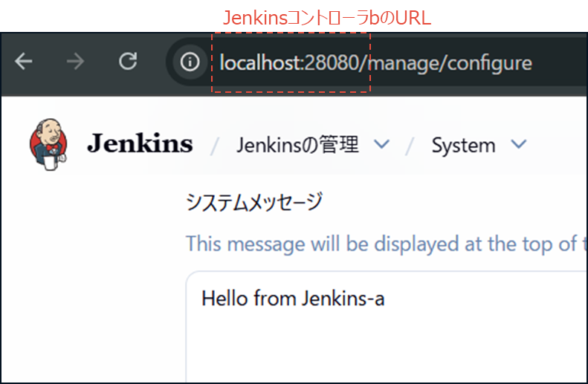The height and width of the screenshot is (384, 588).
Task: Open the site information icon
Action: 190,62
